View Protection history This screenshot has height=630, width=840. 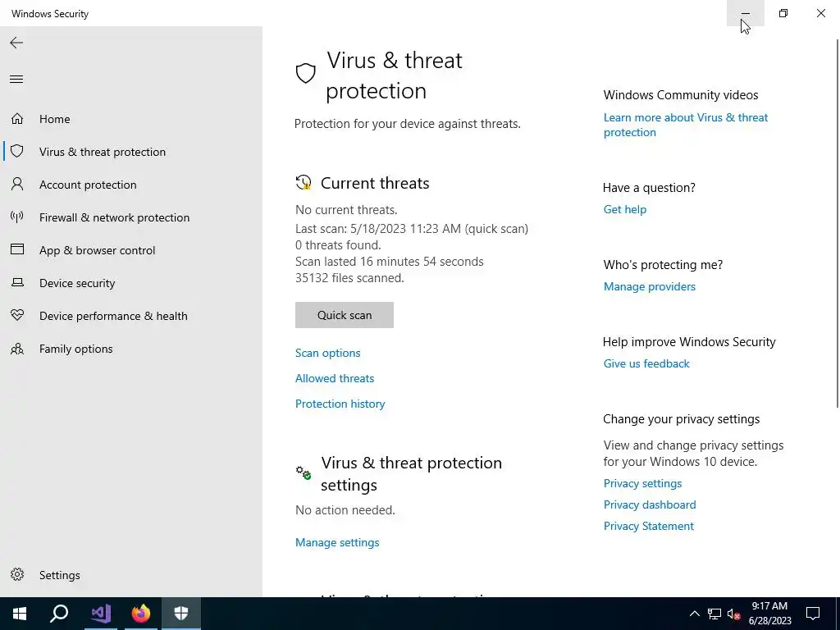click(340, 404)
